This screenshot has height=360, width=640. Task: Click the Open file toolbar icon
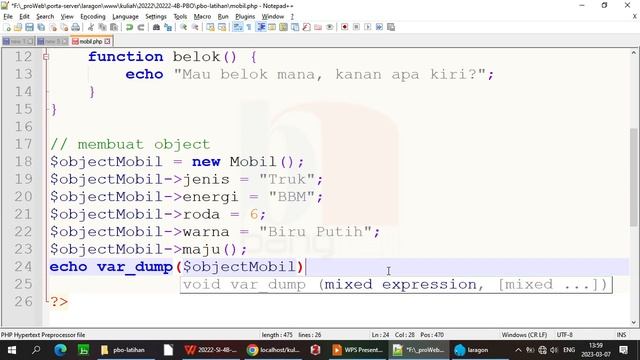pyautogui.click(x=18, y=27)
